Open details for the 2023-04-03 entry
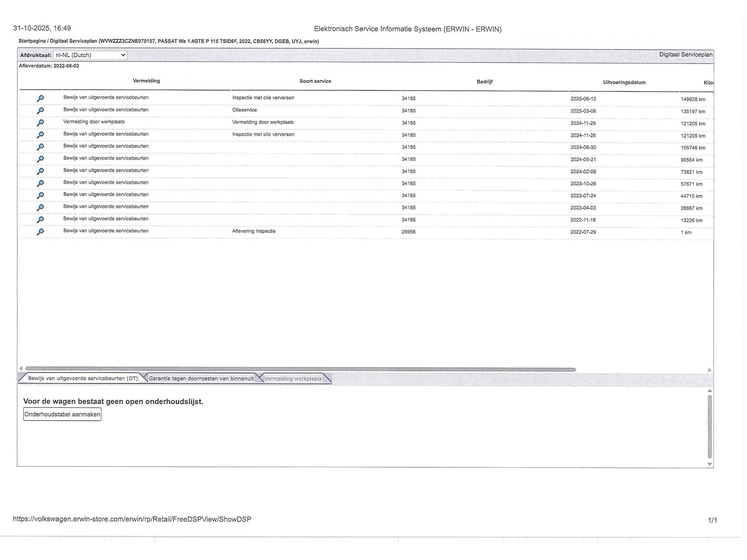 40,207
